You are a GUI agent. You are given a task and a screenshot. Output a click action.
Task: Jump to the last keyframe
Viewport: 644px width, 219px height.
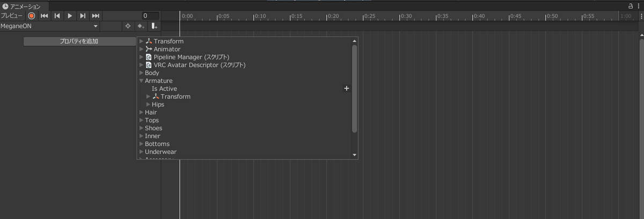pos(96,16)
